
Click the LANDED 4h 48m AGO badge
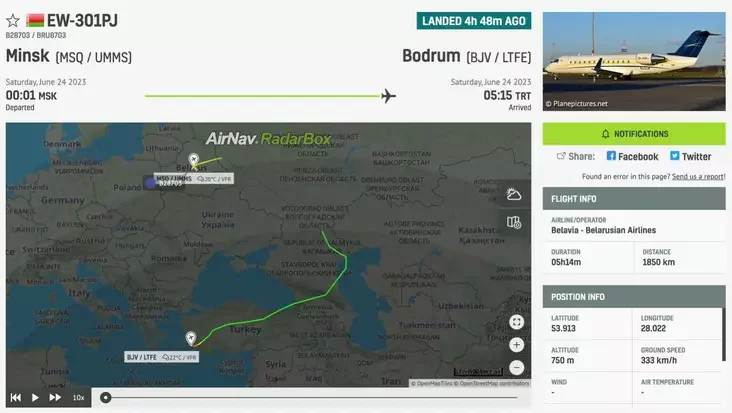point(474,21)
